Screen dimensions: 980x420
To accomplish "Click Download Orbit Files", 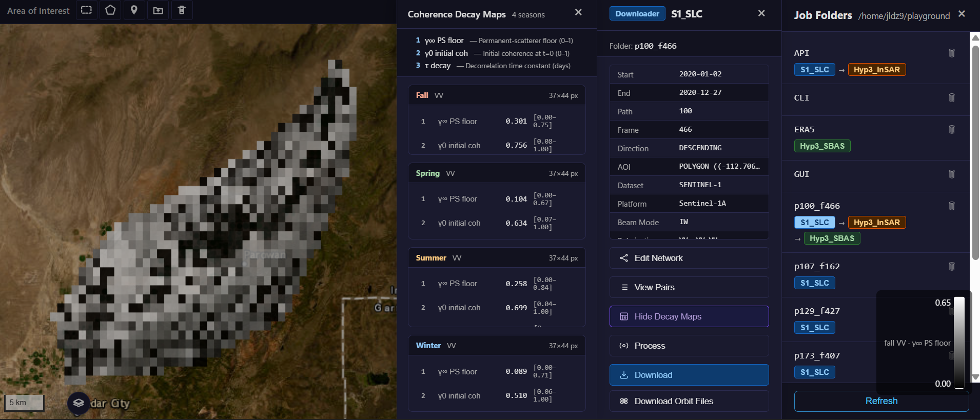I will tap(689, 401).
